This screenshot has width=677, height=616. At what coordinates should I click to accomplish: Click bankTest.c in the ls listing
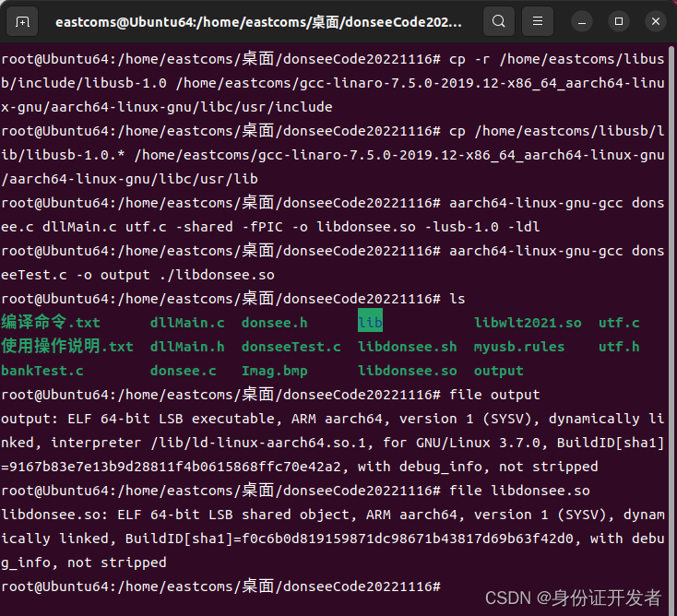(42, 371)
